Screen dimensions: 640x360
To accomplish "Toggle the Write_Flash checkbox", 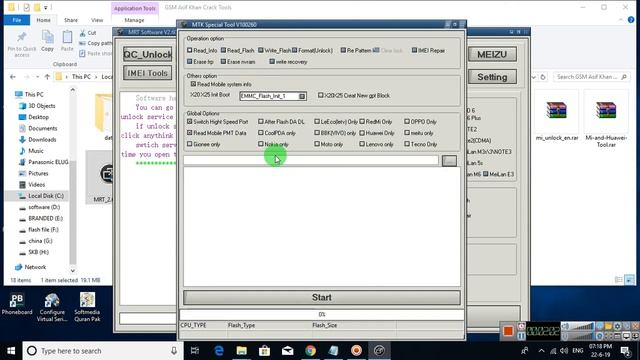I will click(260, 50).
